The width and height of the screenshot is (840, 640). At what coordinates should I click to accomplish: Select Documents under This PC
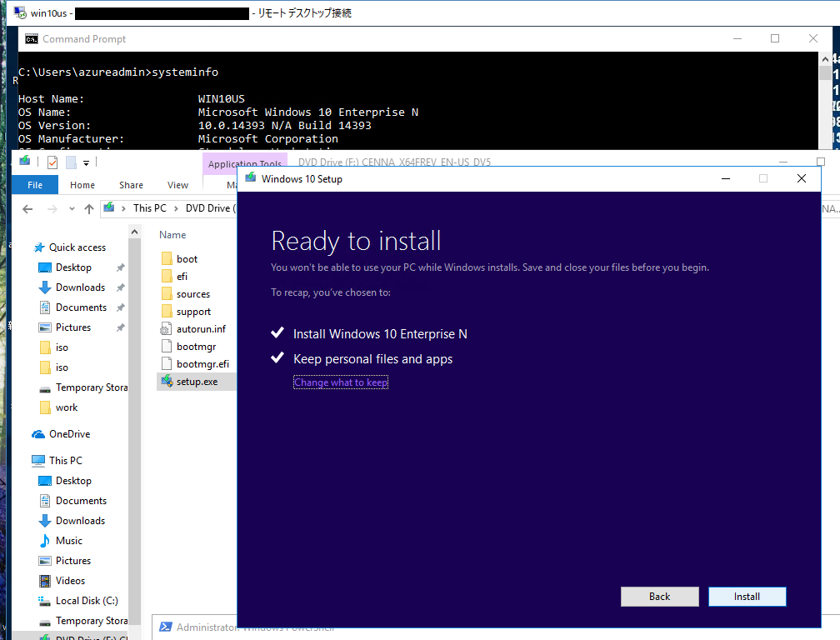tap(81, 501)
